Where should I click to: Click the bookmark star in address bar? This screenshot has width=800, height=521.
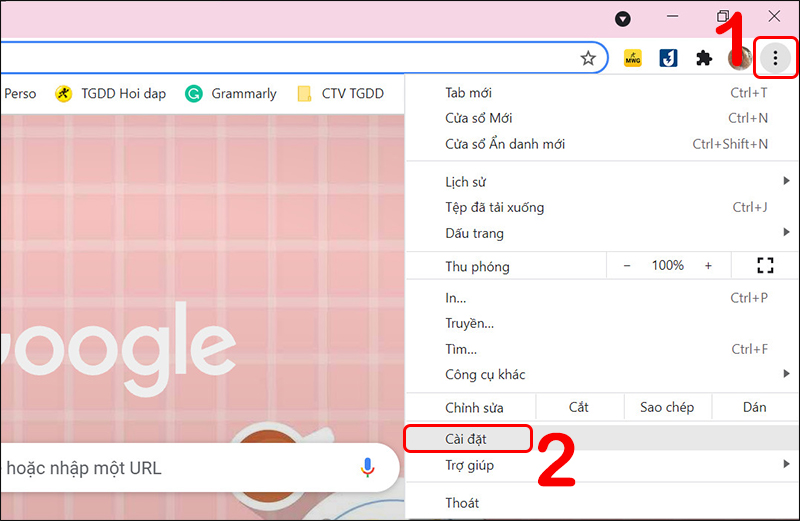pos(588,59)
